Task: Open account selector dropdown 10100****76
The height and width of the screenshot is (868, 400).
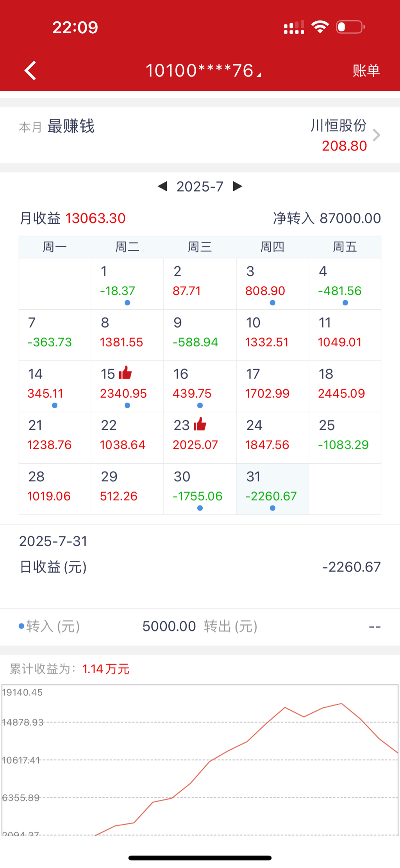Action: click(203, 71)
